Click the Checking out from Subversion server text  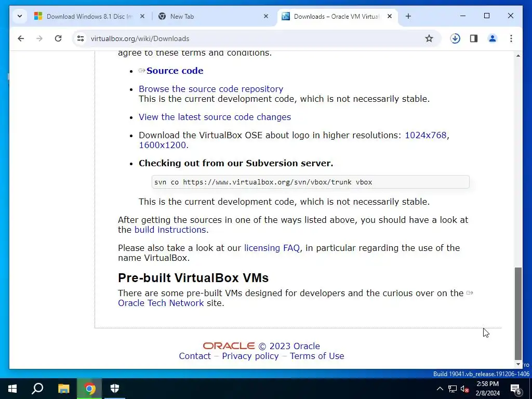pos(236,163)
